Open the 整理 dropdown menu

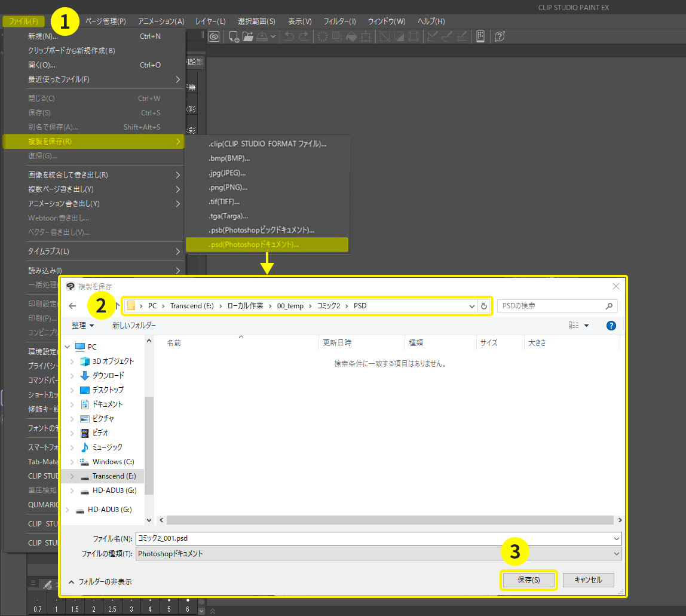pyautogui.click(x=82, y=326)
